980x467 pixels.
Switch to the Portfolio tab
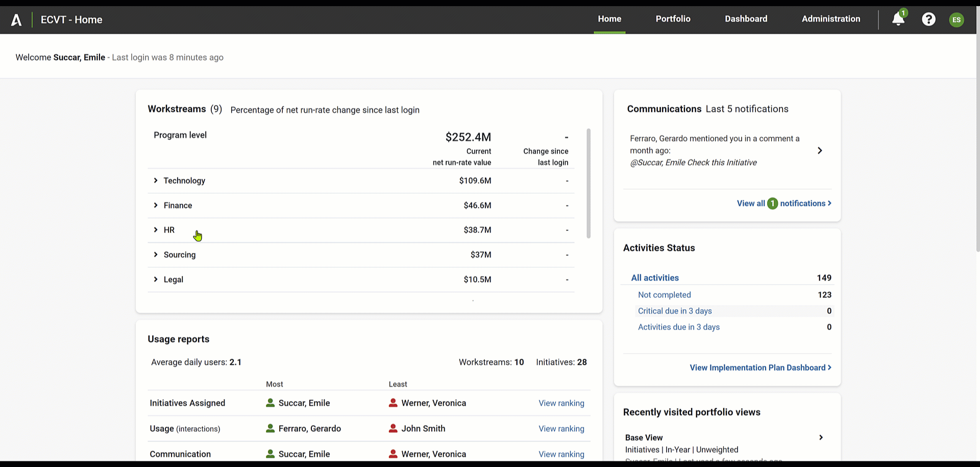[673, 19]
